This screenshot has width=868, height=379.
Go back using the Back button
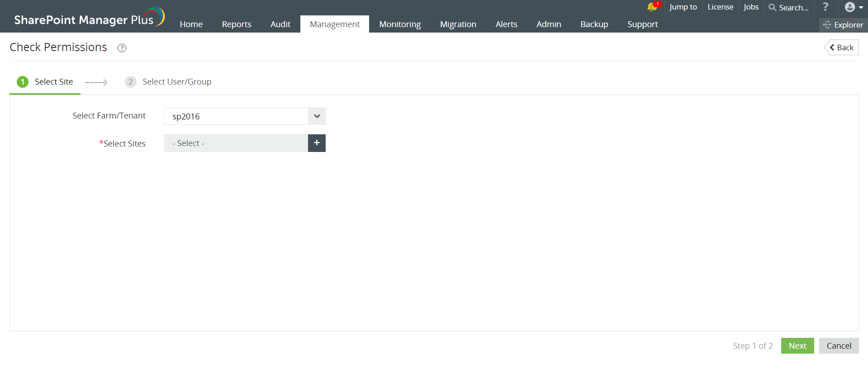pos(842,47)
